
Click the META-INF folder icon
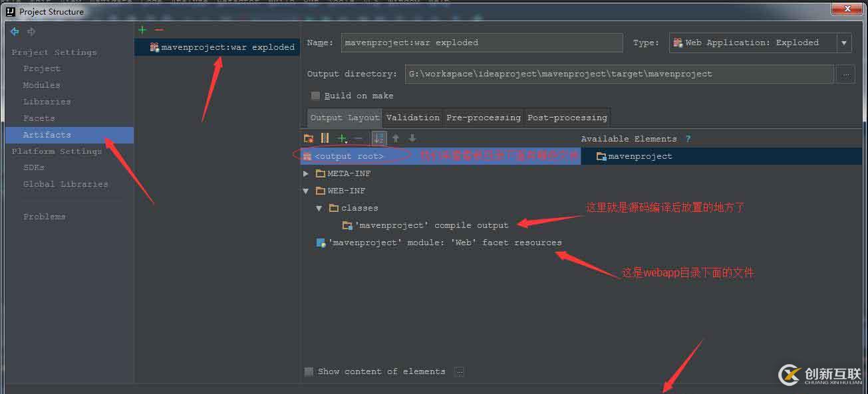point(321,173)
